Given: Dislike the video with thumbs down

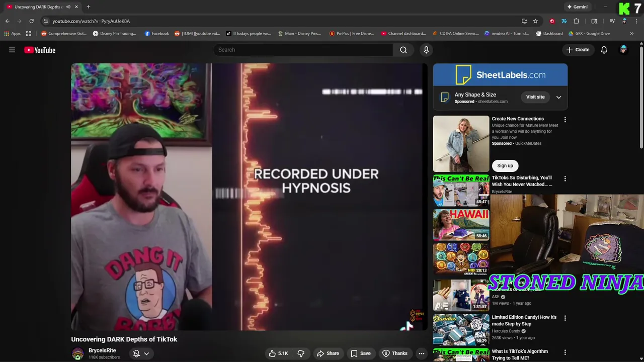Looking at the screenshot, I should coord(301,353).
